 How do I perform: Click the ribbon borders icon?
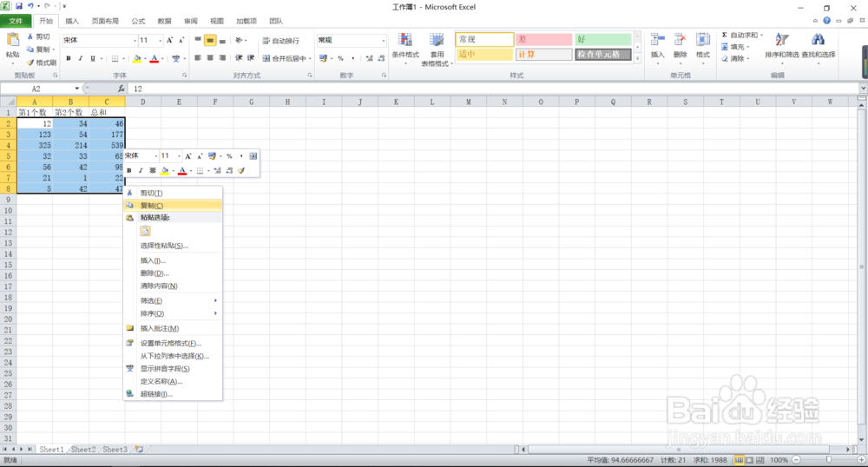click(115, 58)
